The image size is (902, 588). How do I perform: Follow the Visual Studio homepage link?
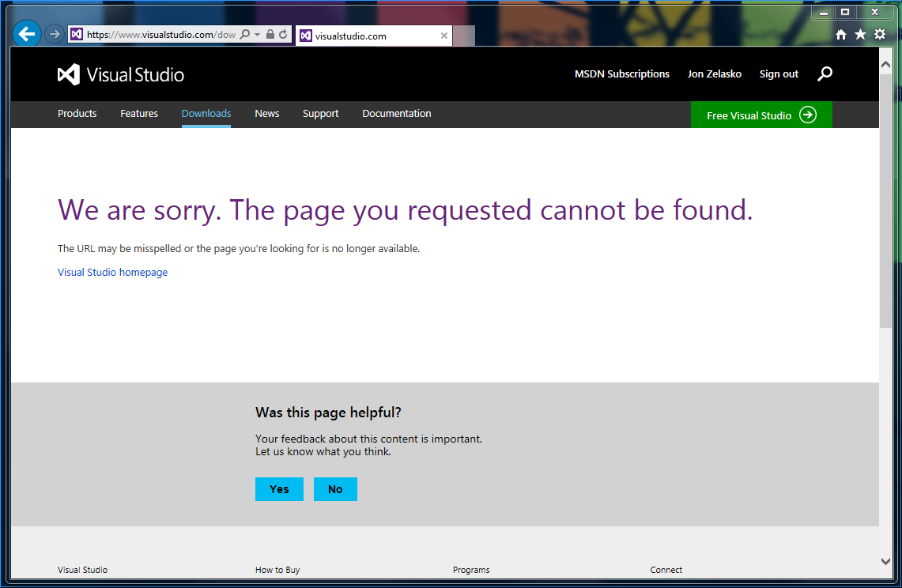tap(113, 272)
